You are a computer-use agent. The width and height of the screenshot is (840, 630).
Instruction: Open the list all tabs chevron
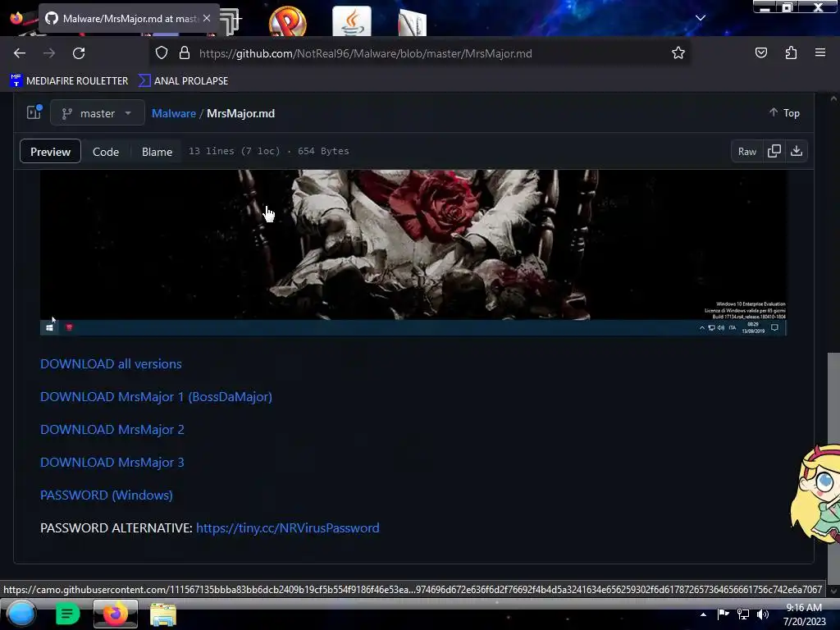701,18
